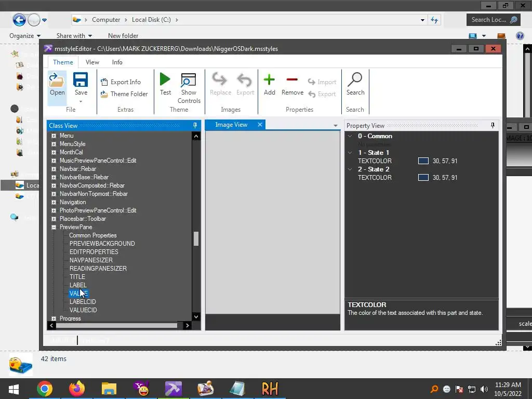Select the EDITPROPERTIES part
Viewport: 532px width, 399px height.
pos(94,252)
